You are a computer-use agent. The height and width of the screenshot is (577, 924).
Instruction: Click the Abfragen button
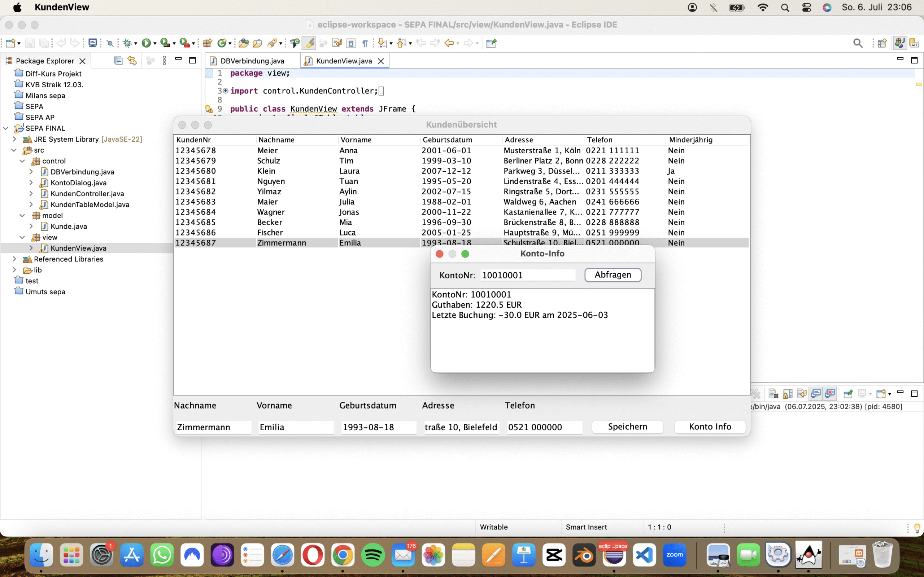[x=613, y=275]
